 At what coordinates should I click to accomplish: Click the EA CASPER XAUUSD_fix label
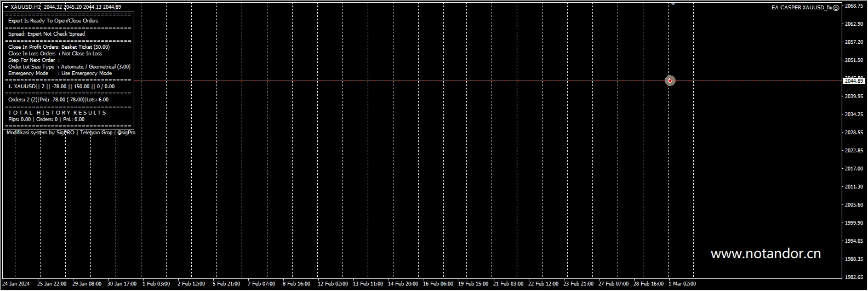[x=801, y=8]
